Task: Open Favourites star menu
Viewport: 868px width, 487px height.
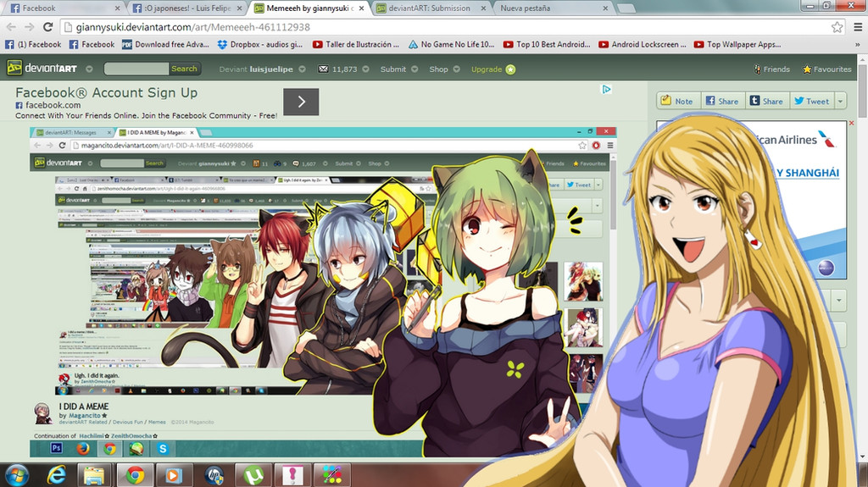Action: [827, 69]
